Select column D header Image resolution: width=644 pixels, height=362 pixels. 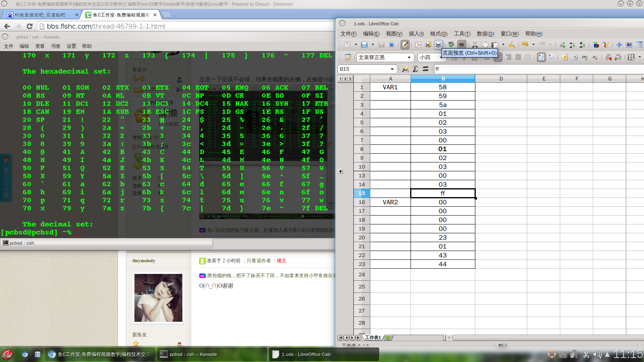pyautogui.click(x=501, y=79)
